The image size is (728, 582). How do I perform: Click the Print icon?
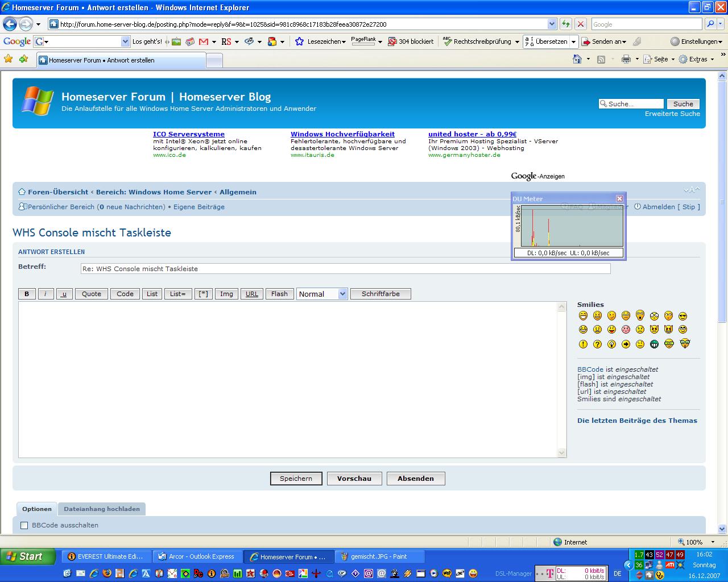pyautogui.click(x=626, y=59)
